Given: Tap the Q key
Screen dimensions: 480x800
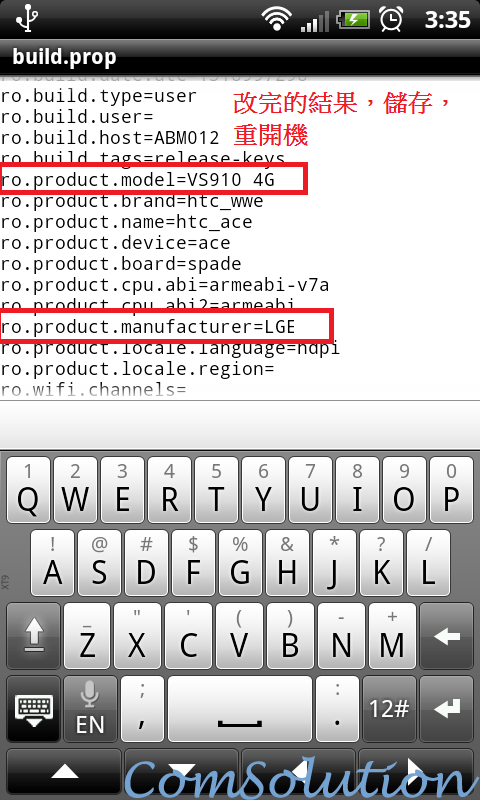Looking at the screenshot, I should (29, 489).
